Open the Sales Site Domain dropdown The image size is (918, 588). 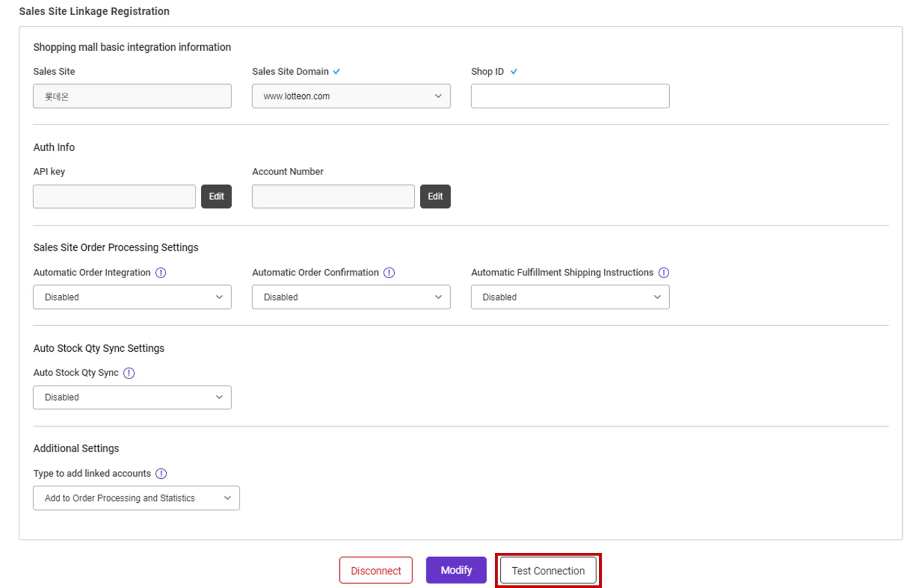tap(351, 96)
